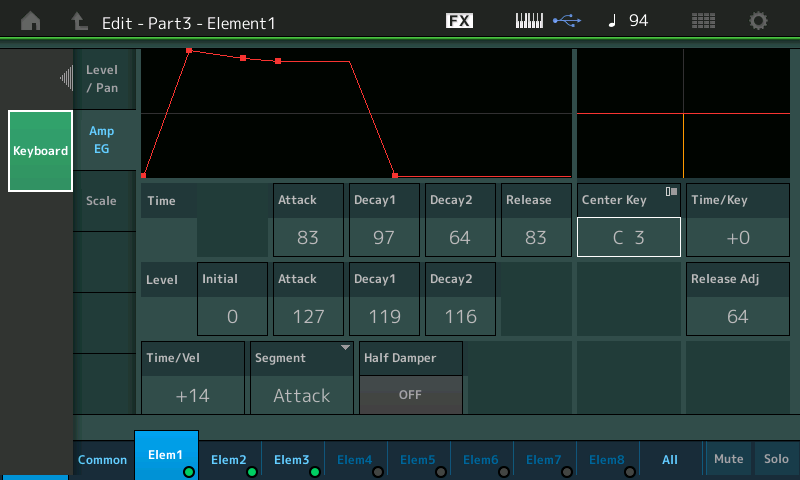The image size is (800, 480).
Task: Open the Live Set grid icon
Action: pos(703,21)
